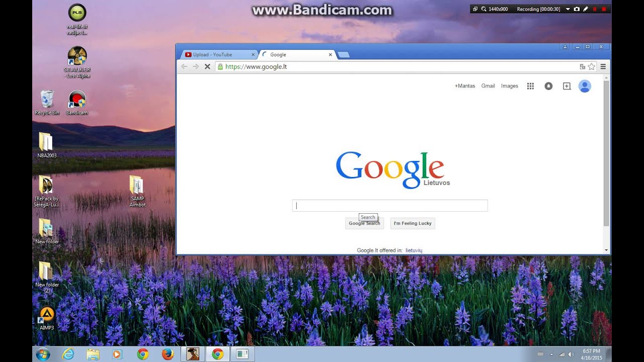Click the Bandicam magnifier size icon
Screen dimensions: 644x362
click(x=484, y=9)
